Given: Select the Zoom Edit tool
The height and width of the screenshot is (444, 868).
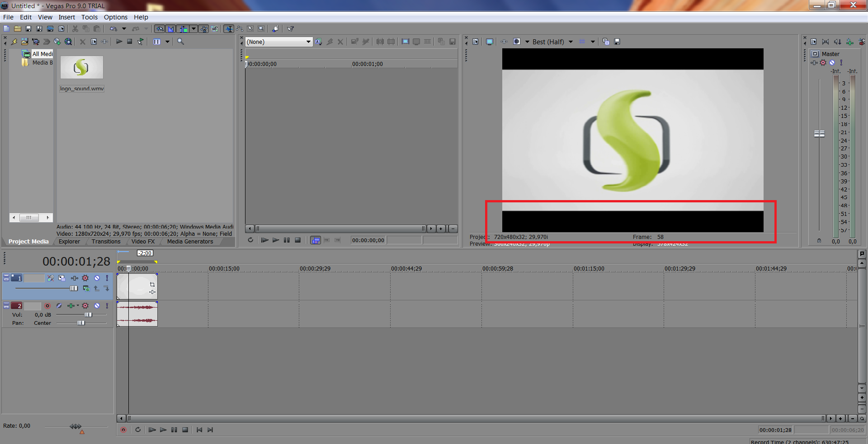Looking at the screenshot, I should [261, 29].
